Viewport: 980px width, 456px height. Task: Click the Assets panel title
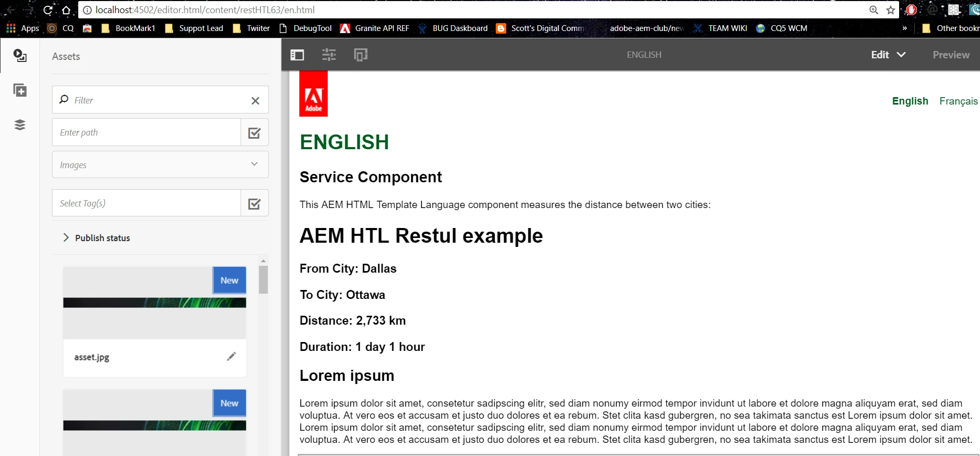[x=66, y=56]
